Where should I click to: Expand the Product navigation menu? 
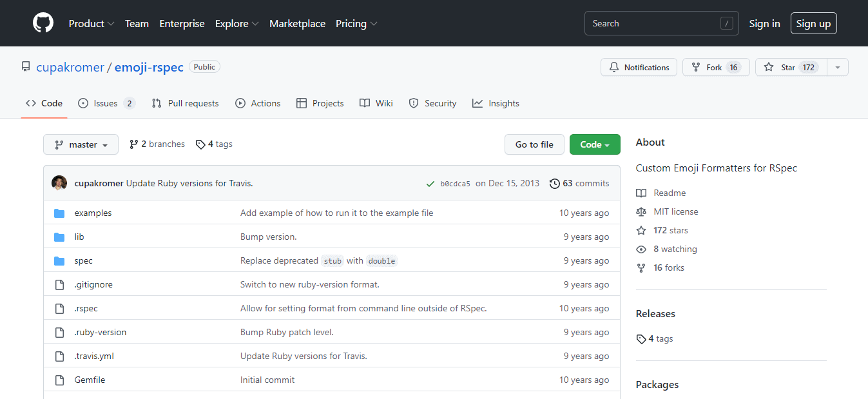tap(92, 23)
